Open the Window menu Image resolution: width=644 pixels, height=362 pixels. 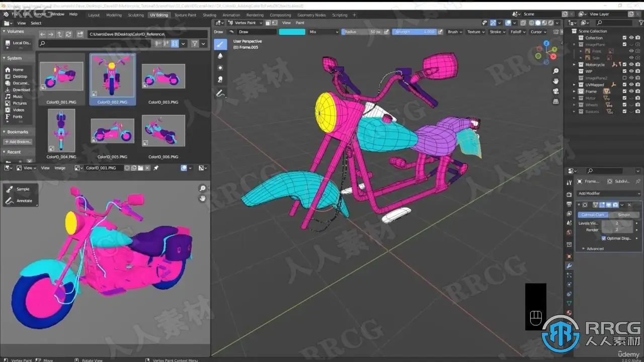tap(57, 14)
